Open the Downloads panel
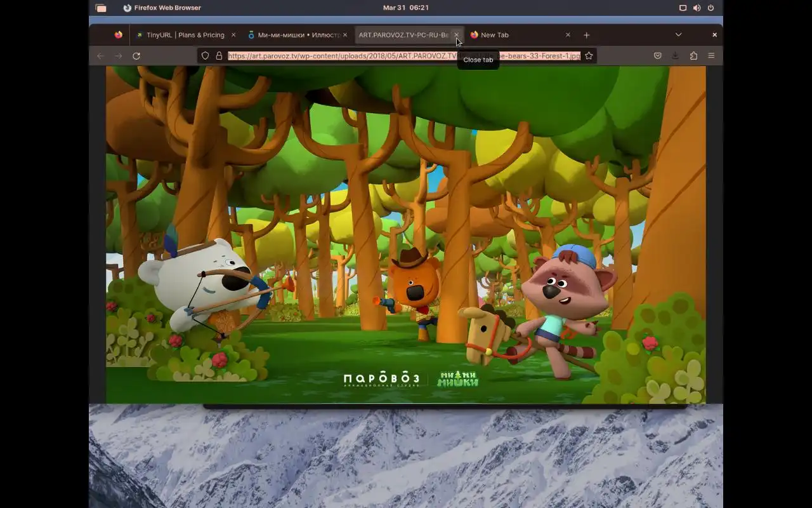The image size is (812, 508). pyautogui.click(x=675, y=56)
